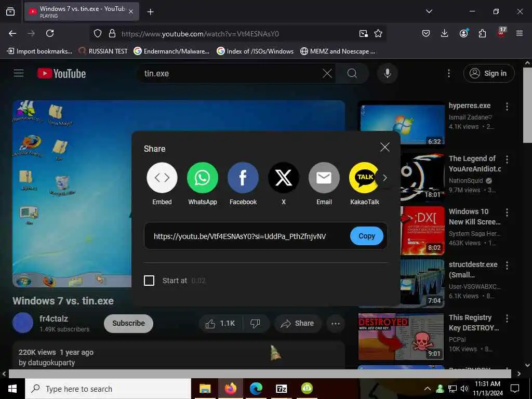Open options for hyperres.exe video
The image size is (532, 399).
click(507, 107)
